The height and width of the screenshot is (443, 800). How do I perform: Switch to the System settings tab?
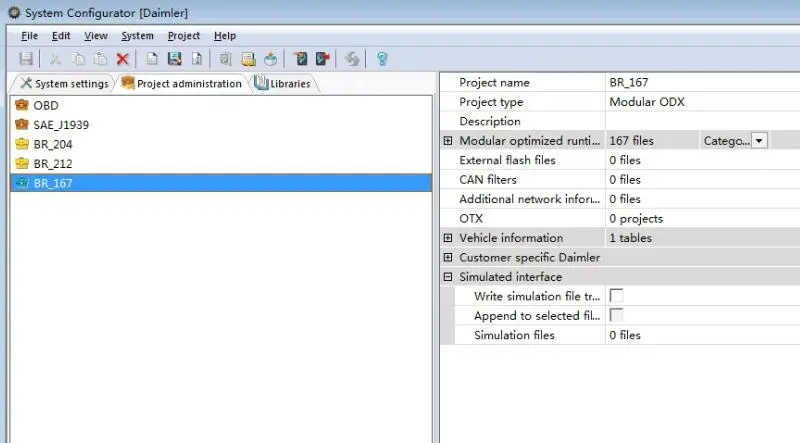[64, 84]
